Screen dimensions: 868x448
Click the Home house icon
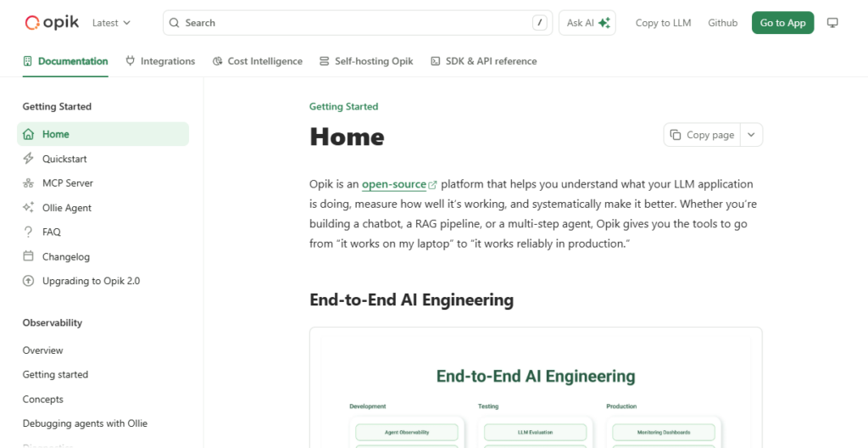point(28,134)
